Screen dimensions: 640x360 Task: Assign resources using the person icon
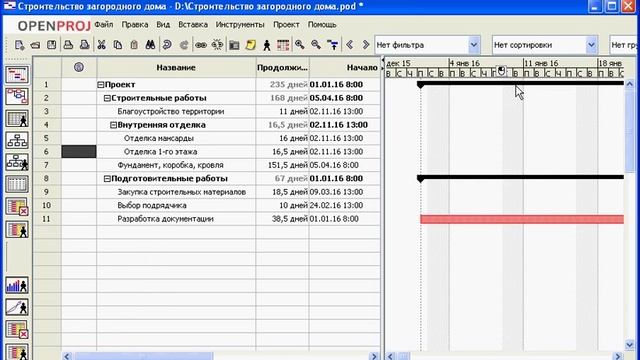pos(267,45)
